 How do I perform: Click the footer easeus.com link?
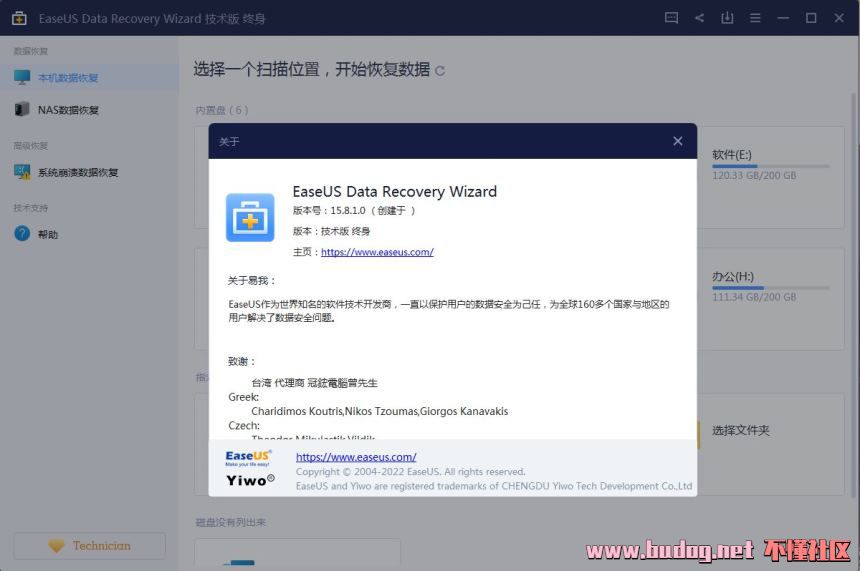point(356,456)
